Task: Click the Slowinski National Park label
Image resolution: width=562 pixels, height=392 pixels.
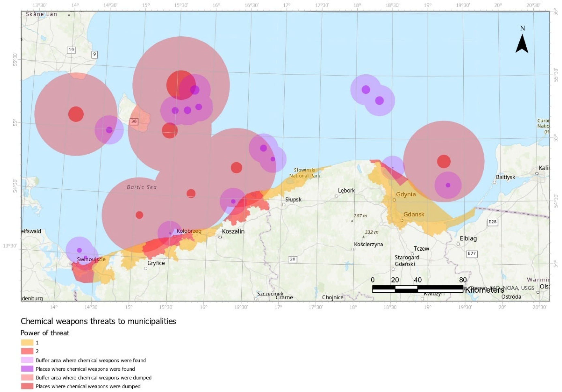Action: (x=305, y=173)
